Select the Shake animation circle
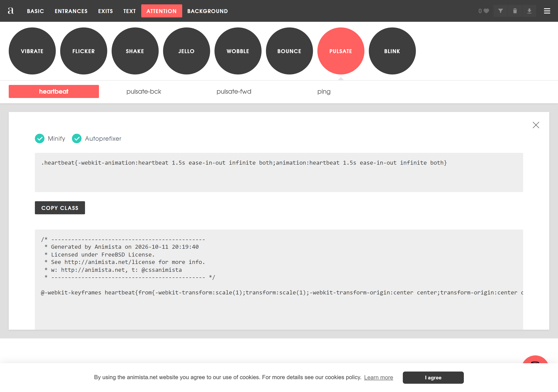Screen dimensions: 558x392 pyautogui.click(x=135, y=51)
